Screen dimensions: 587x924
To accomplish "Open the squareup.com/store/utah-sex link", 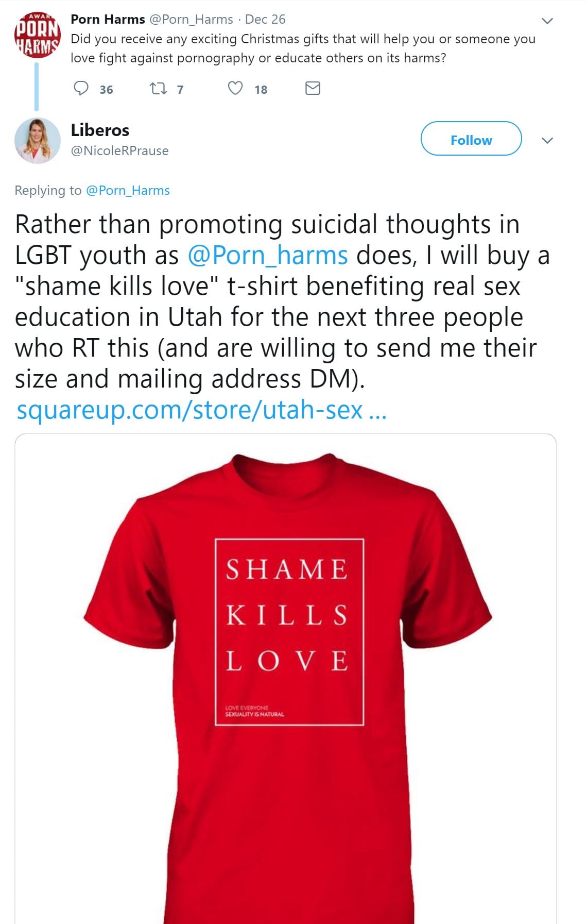I will tap(201, 410).
